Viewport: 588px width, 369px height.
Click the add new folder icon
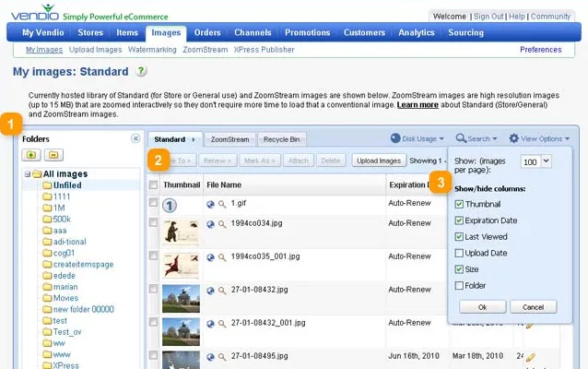(x=31, y=155)
